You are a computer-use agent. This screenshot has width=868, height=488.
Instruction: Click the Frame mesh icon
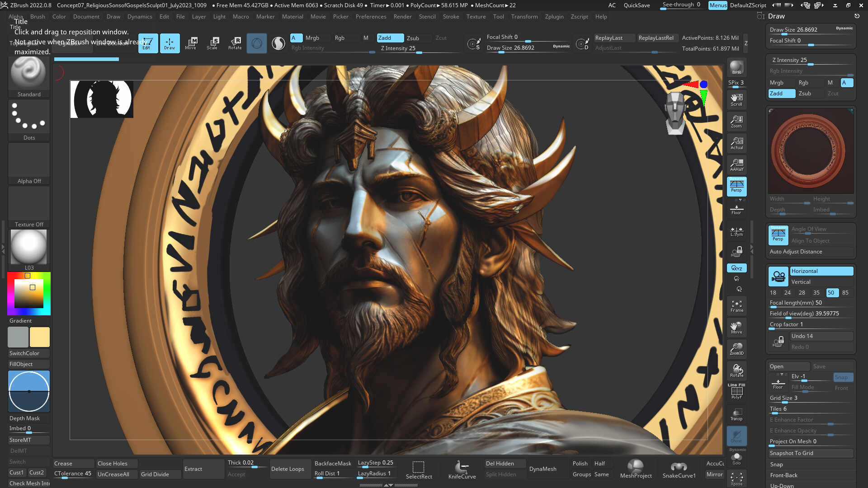point(736,306)
